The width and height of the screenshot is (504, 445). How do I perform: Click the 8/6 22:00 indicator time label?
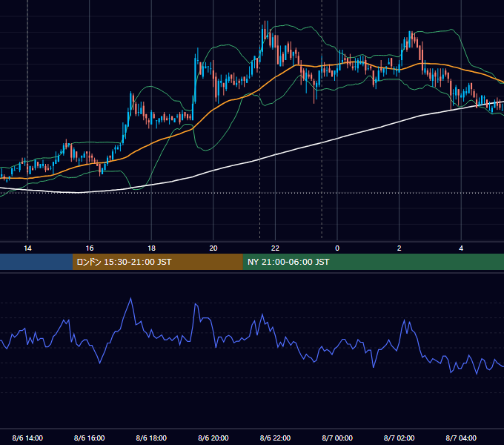[x=275, y=438]
